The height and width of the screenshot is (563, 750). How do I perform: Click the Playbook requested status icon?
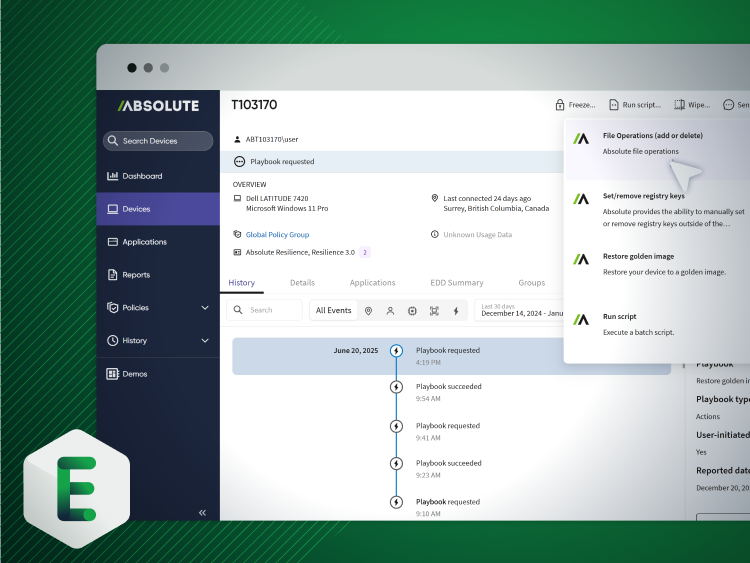239,162
